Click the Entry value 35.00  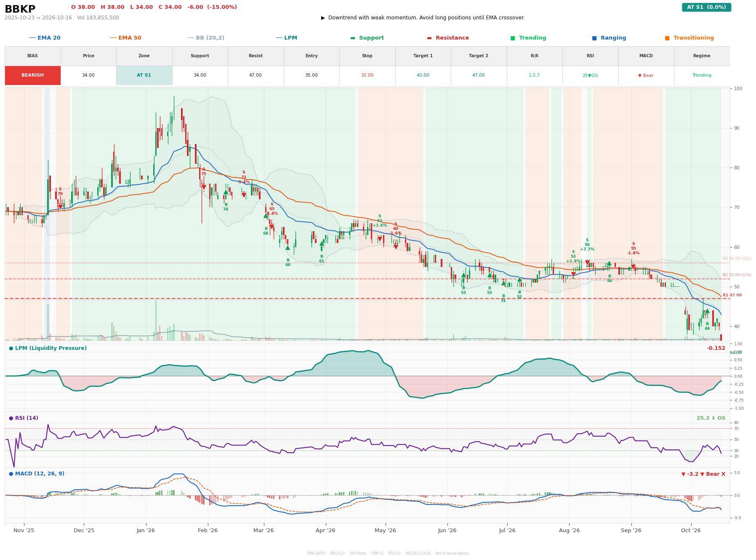point(311,75)
